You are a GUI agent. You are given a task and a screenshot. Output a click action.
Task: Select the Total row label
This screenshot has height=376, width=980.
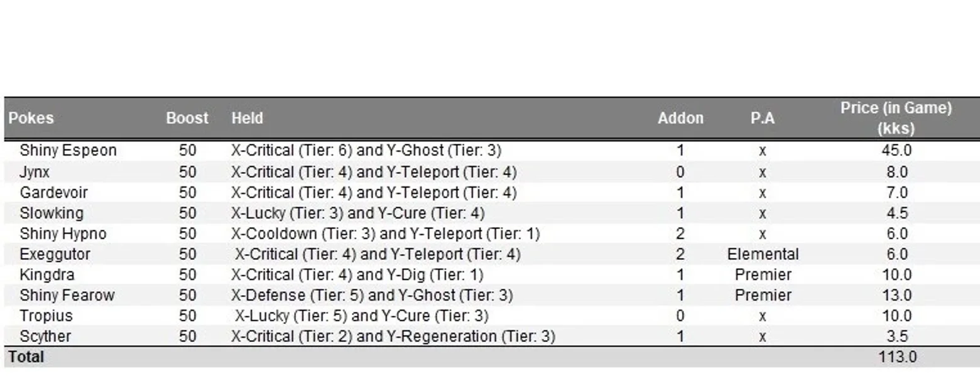pyautogui.click(x=26, y=357)
